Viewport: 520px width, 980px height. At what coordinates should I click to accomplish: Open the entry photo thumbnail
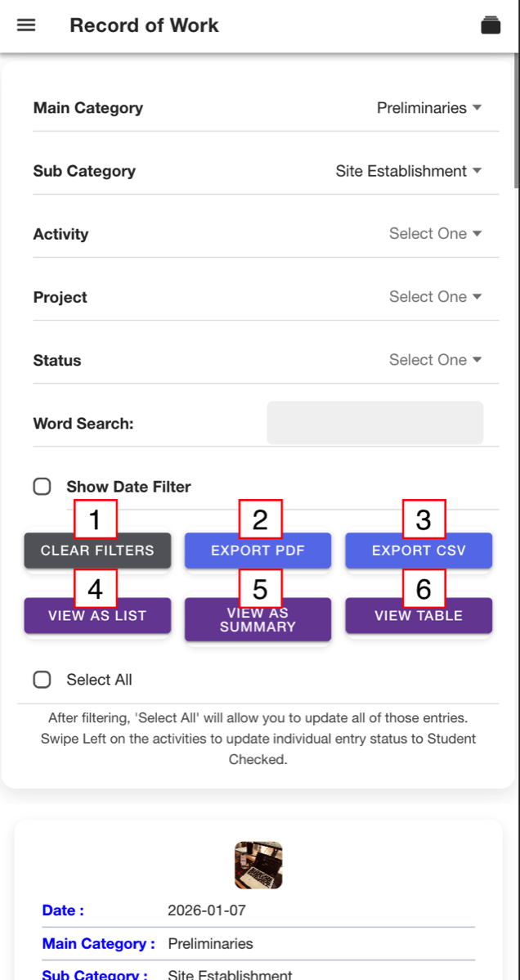[x=258, y=865]
